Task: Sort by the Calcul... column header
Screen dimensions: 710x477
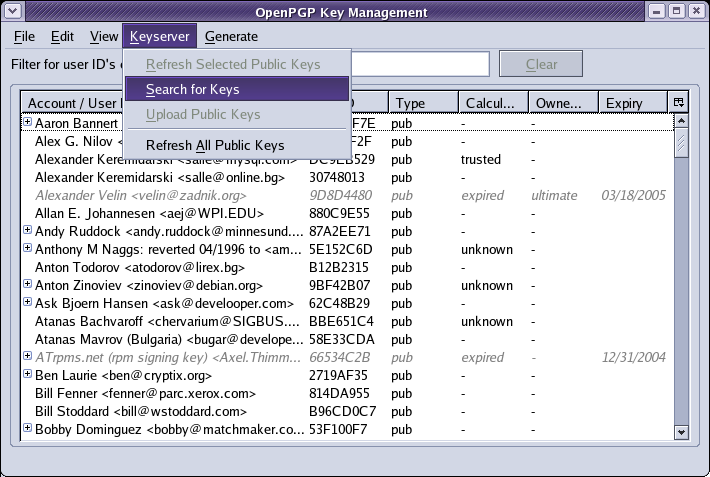Action: pos(494,103)
